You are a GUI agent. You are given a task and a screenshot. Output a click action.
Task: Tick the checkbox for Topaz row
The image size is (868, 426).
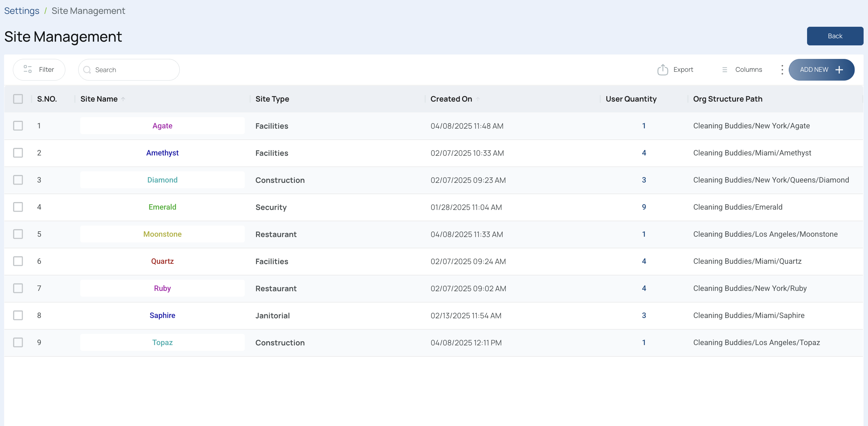coord(18,342)
